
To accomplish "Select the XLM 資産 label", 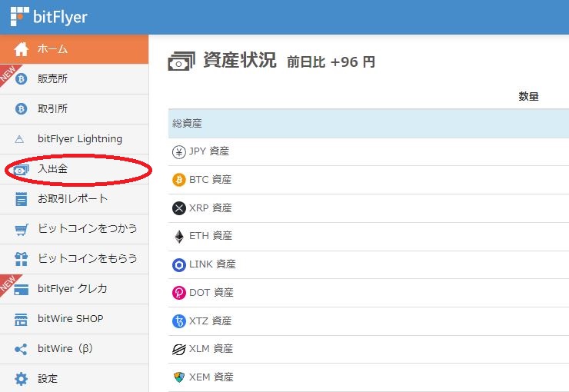I will (211, 349).
